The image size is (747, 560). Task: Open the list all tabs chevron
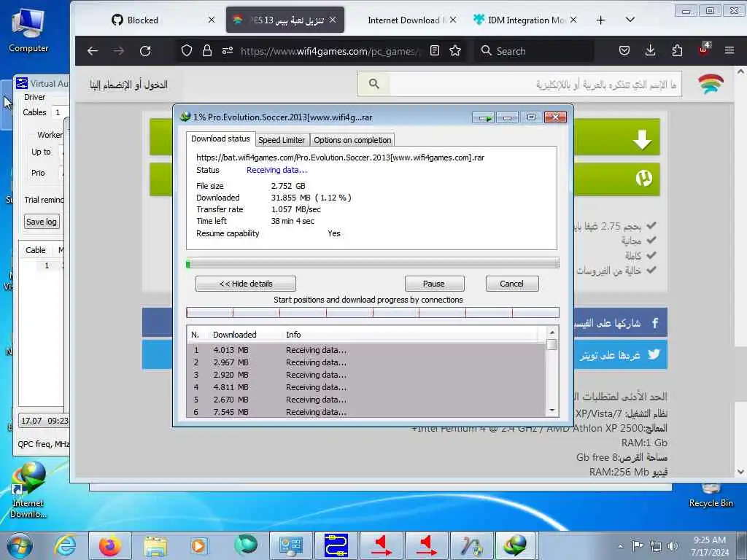coord(630,20)
